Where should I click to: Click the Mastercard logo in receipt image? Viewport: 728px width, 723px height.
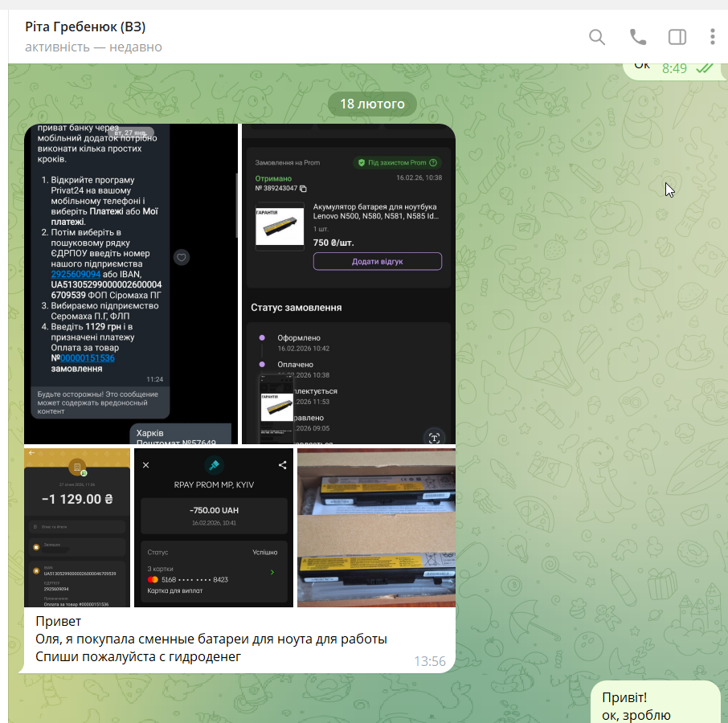tap(153, 580)
